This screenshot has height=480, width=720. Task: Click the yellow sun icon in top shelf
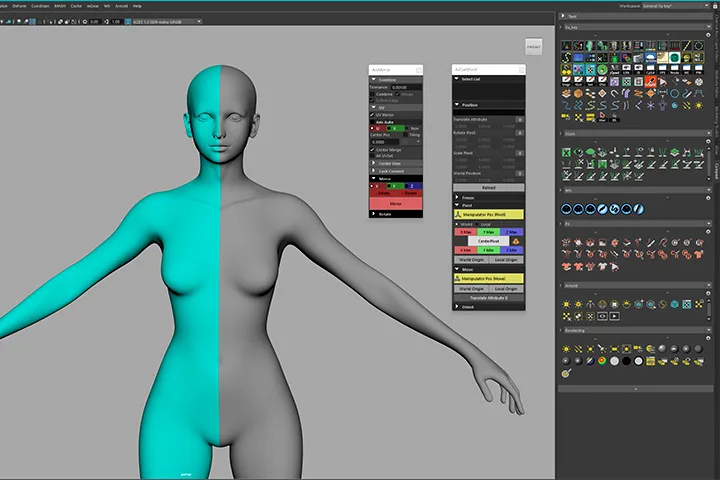tap(698, 106)
